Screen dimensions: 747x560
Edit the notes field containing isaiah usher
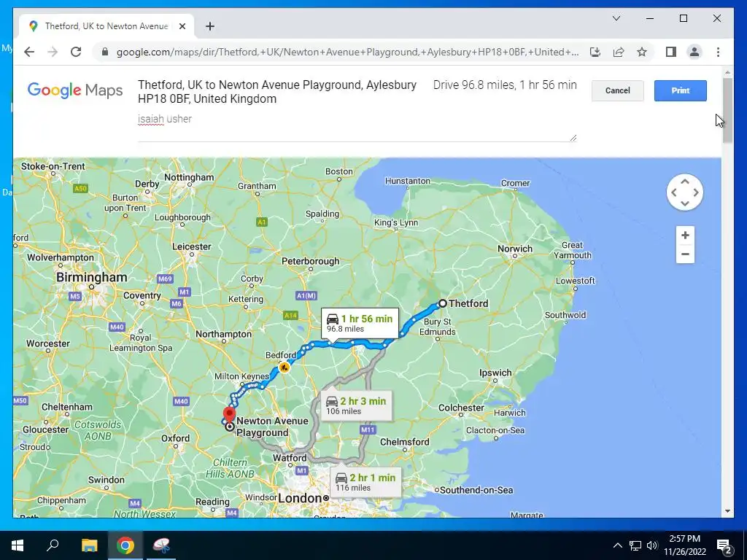(x=357, y=126)
